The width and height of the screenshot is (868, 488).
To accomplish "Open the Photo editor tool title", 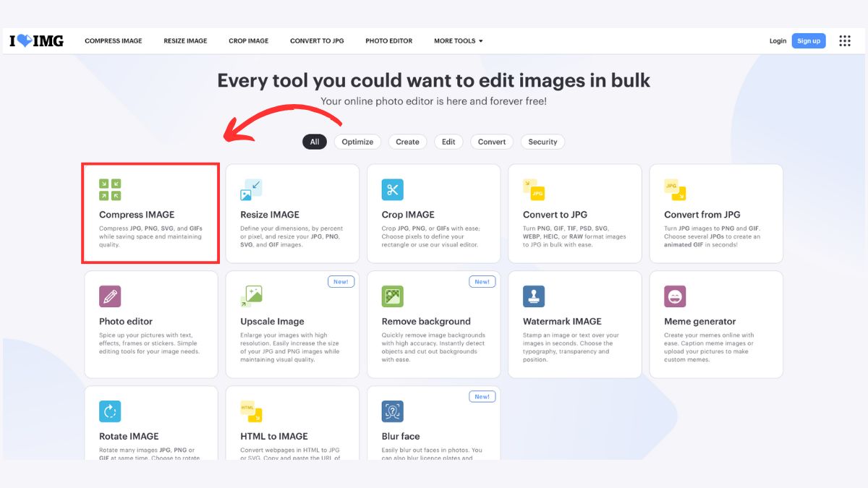I will click(x=126, y=322).
